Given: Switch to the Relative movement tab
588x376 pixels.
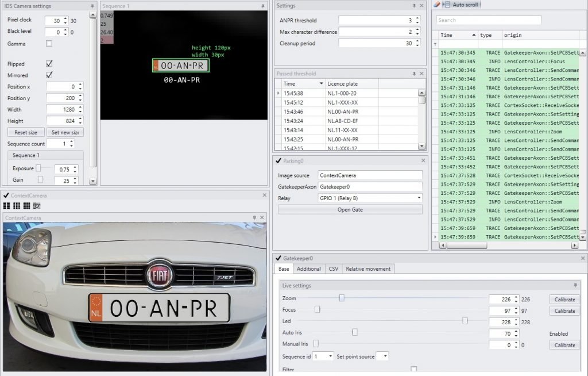Looking at the screenshot, I should point(368,269).
